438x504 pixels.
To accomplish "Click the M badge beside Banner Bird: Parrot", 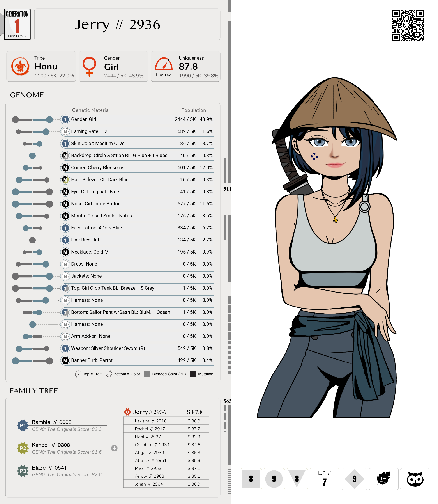I will 65,360.
